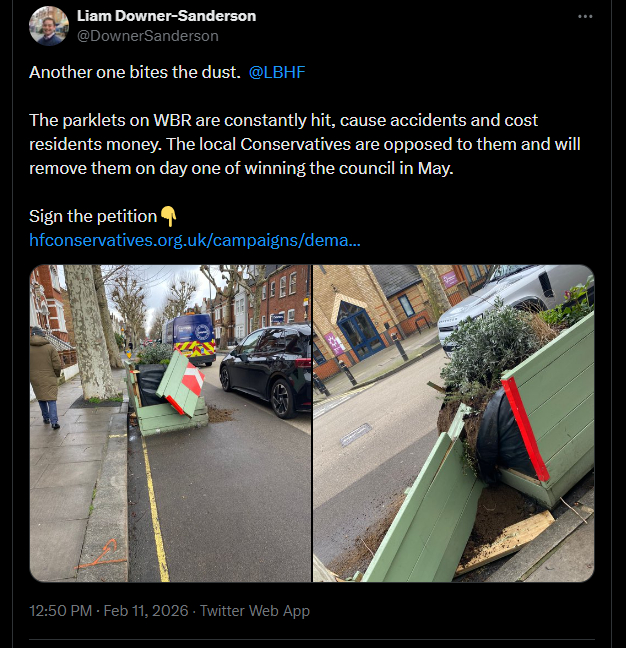Click the pedestrian in the left photo

(44, 375)
